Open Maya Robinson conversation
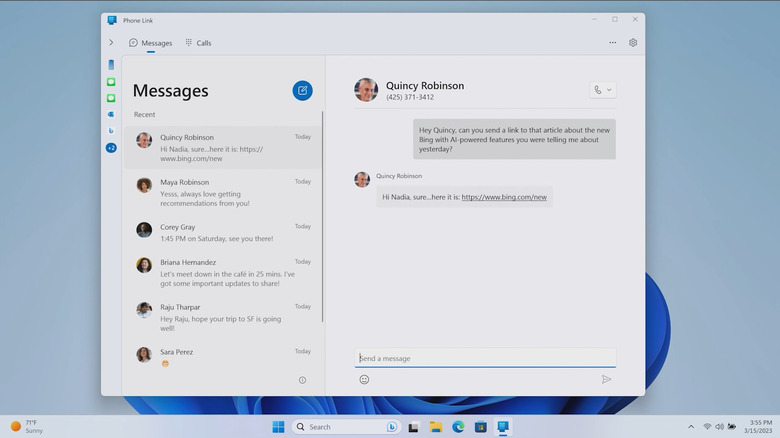Screen dimensions: 780x438 tap(222, 192)
